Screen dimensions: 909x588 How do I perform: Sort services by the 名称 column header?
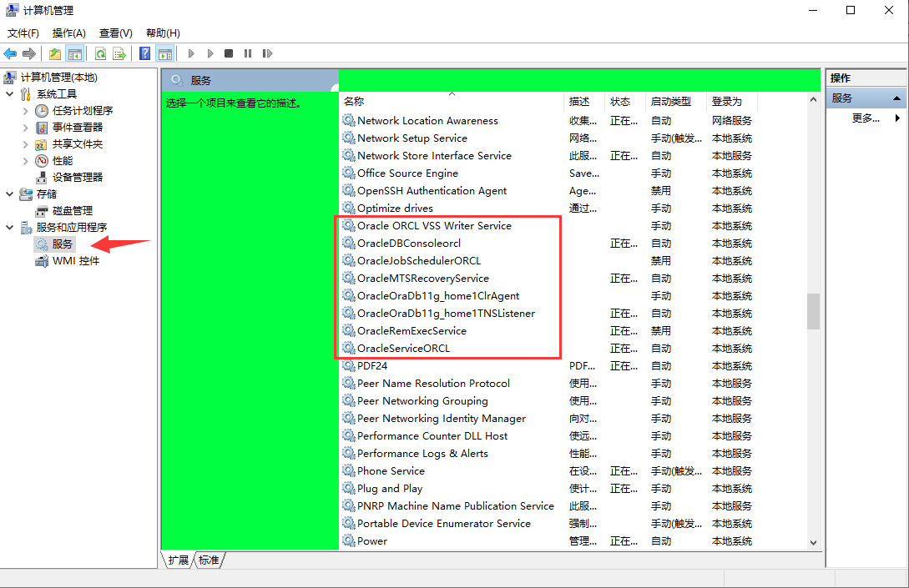click(451, 102)
